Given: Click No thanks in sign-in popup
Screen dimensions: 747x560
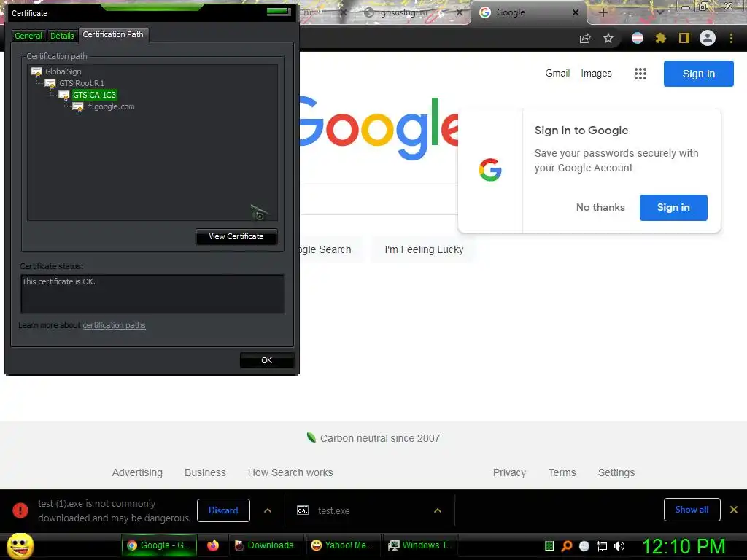Looking at the screenshot, I should pyautogui.click(x=600, y=208).
